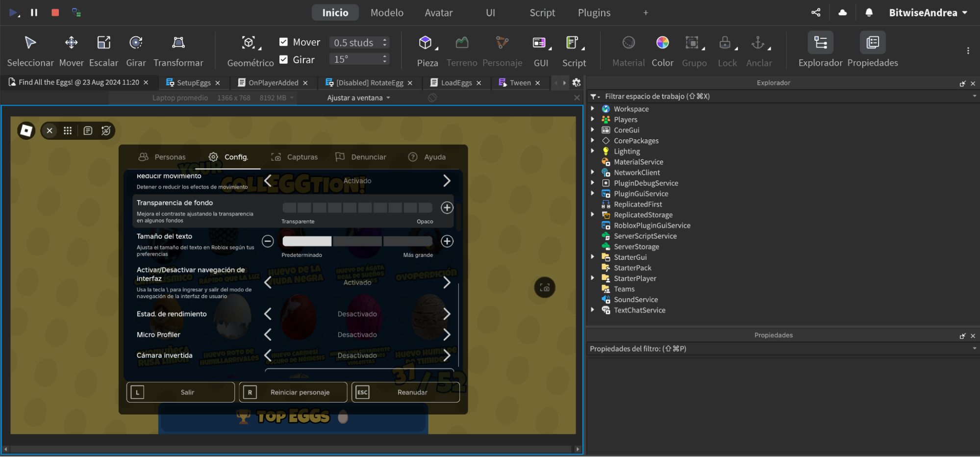Disable the Girar snapping checkbox

pyautogui.click(x=283, y=59)
